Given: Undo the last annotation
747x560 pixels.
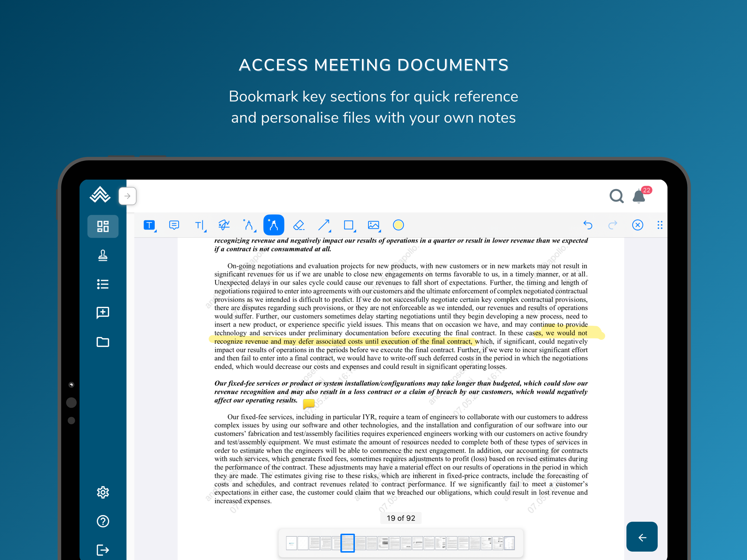Looking at the screenshot, I should 588,225.
